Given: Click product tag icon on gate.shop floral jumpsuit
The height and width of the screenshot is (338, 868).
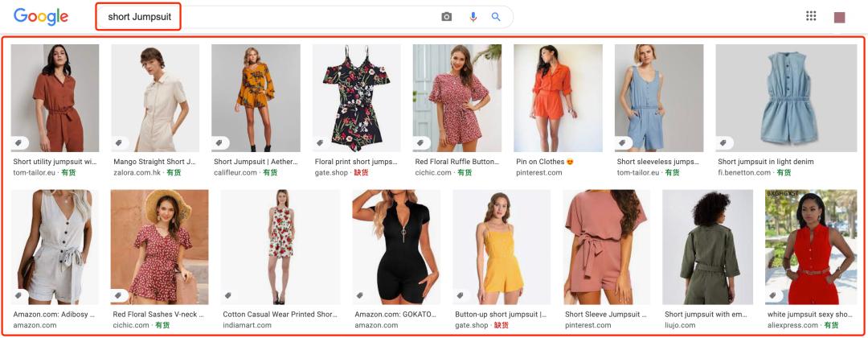Looking at the screenshot, I should [320, 143].
